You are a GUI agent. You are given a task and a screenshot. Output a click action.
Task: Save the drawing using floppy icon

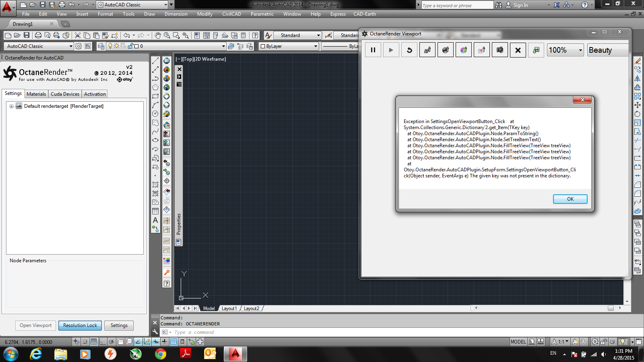(x=27, y=35)
